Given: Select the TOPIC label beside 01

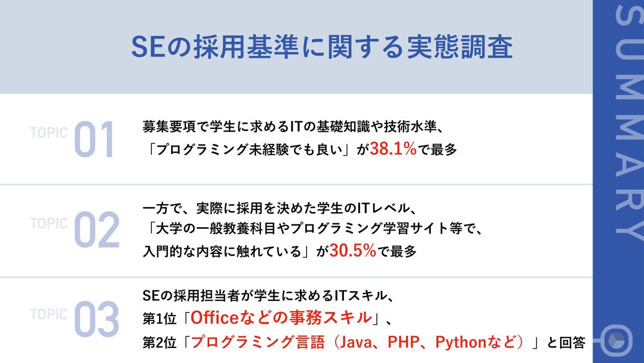Looking at the screenshot, I should coord(48,133).
